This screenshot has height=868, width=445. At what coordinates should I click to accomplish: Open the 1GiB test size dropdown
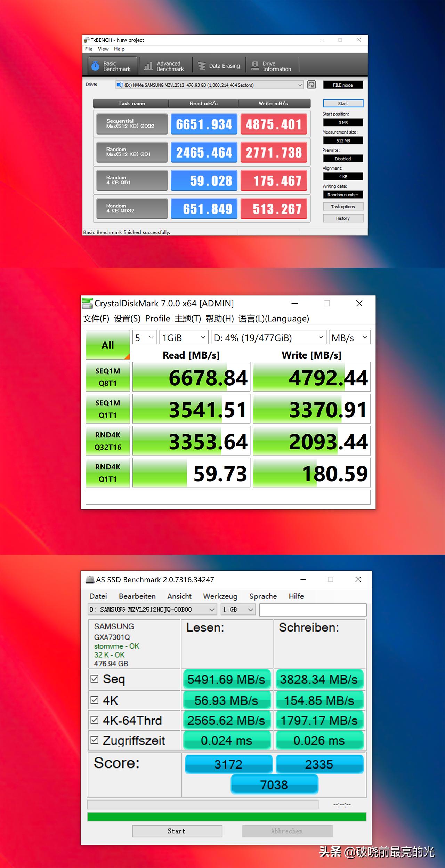[184, 337]
